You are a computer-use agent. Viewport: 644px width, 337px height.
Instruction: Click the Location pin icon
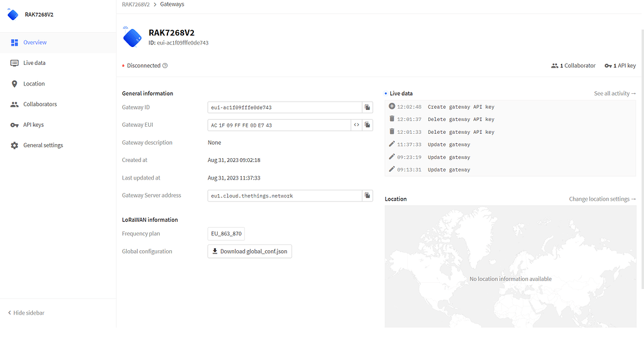pos(14,84)
